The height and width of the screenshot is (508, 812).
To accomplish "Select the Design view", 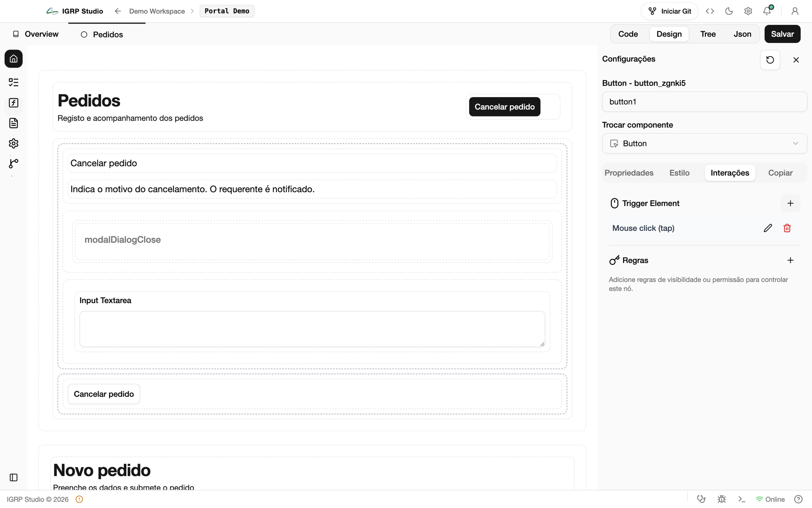I will point(669,34).
